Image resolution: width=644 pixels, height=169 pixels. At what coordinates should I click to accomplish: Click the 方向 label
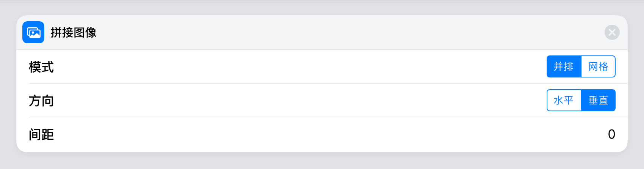[41, 101]
